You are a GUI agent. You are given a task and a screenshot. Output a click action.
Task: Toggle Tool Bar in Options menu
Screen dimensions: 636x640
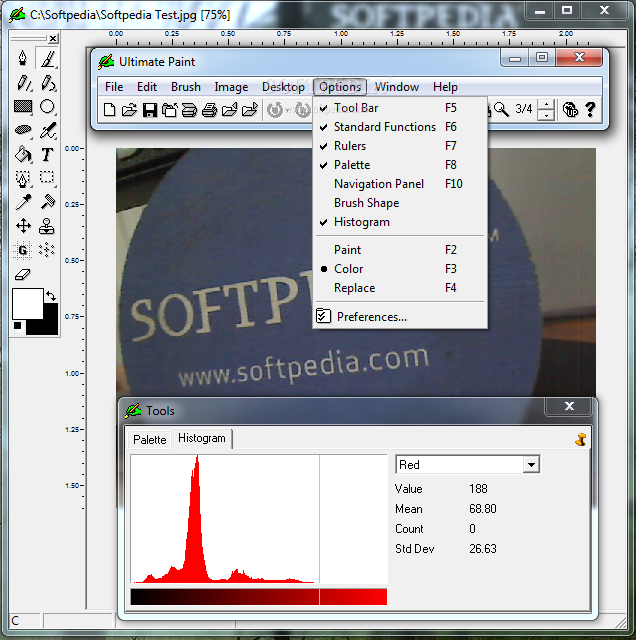click(x=400, y=108)
